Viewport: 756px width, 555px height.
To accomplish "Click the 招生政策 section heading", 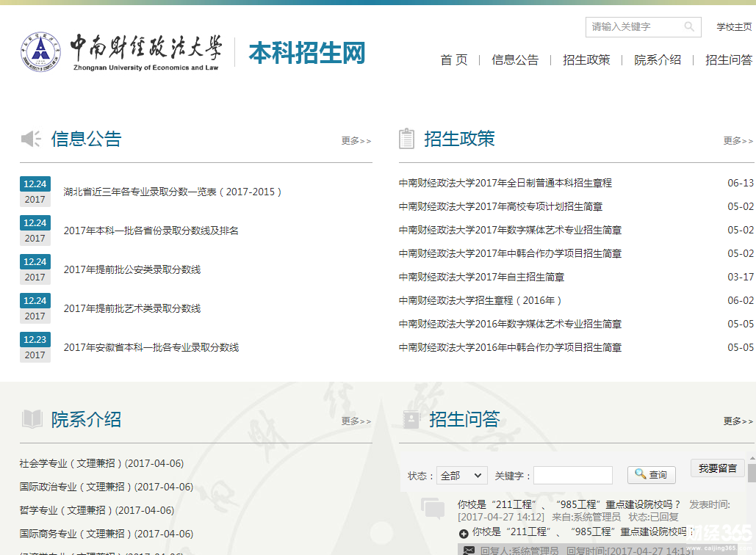I will tap(459, 139).
